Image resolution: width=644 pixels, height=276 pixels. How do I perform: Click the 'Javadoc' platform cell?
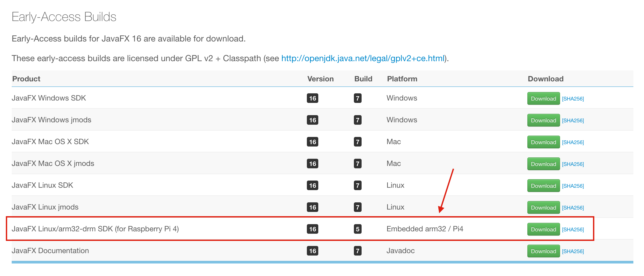click(x=400, y=250)
